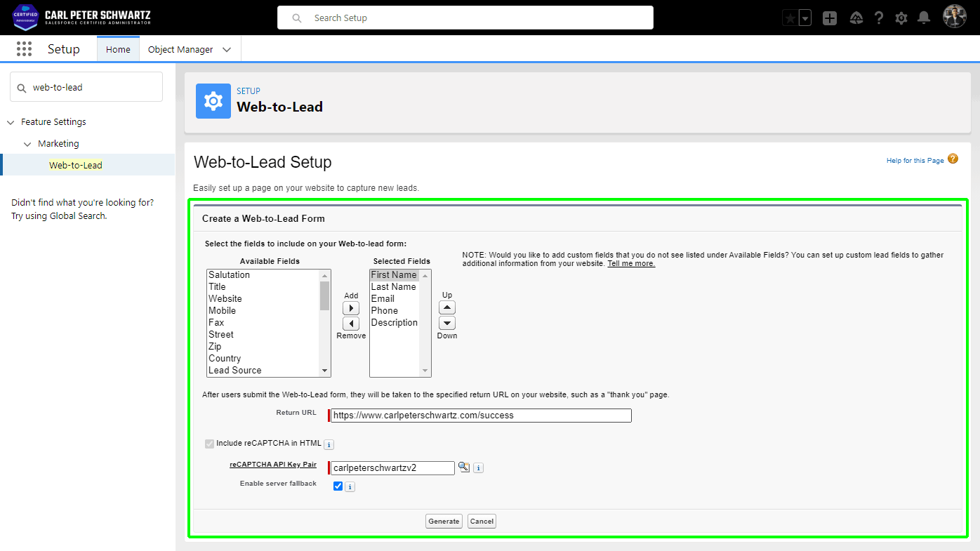Viewport: 980px width, 551px height.
Task: Collapse the Feature Settings tree node
Action: pos(11,122)
